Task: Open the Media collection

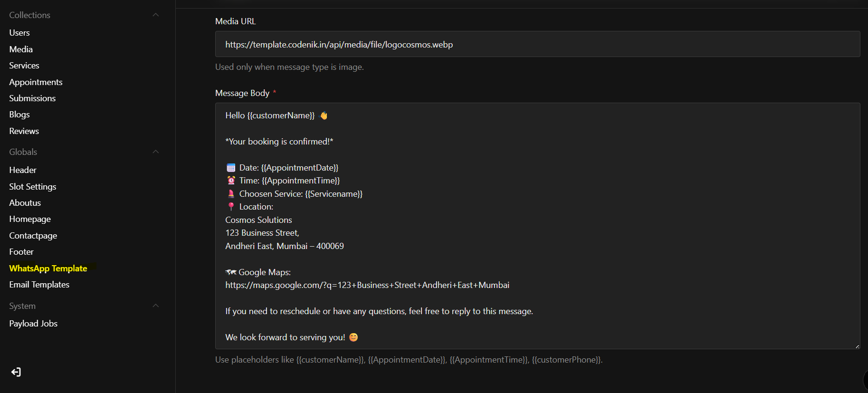Action: [x=21, y=49]
